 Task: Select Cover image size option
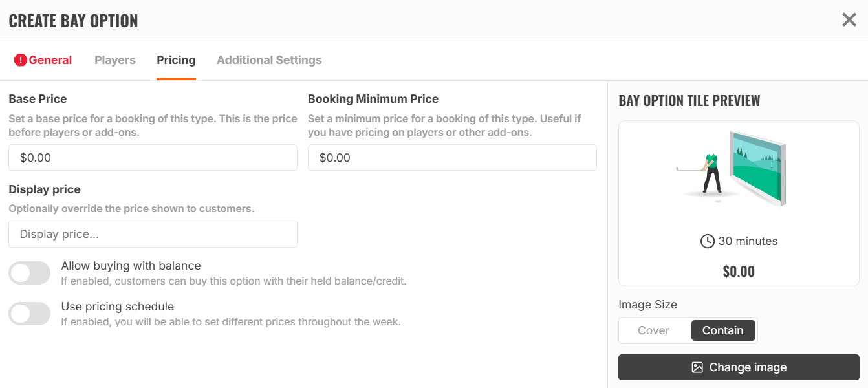(654, 330)
